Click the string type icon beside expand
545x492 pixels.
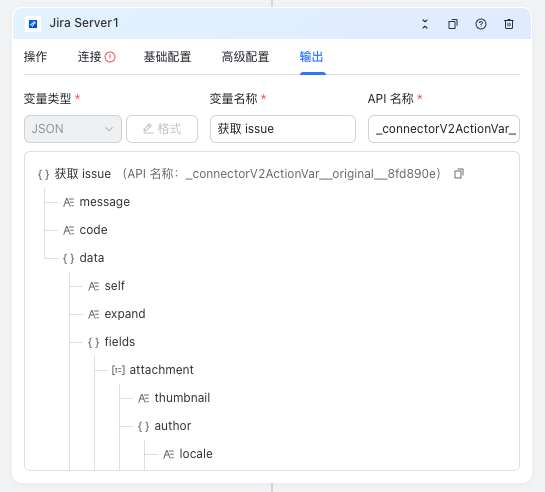pos(93,314)
